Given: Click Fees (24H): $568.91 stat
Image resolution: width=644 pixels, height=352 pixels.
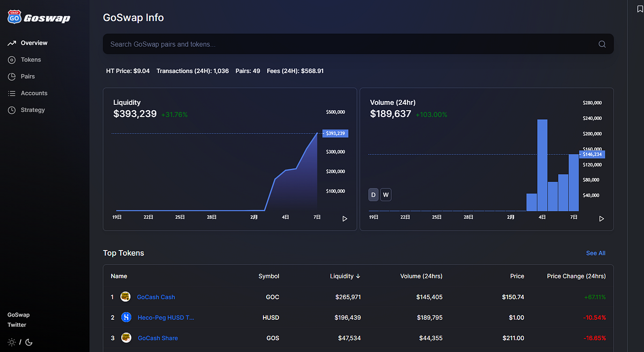Looking at the screenshot, I should [x=295, y=71].
